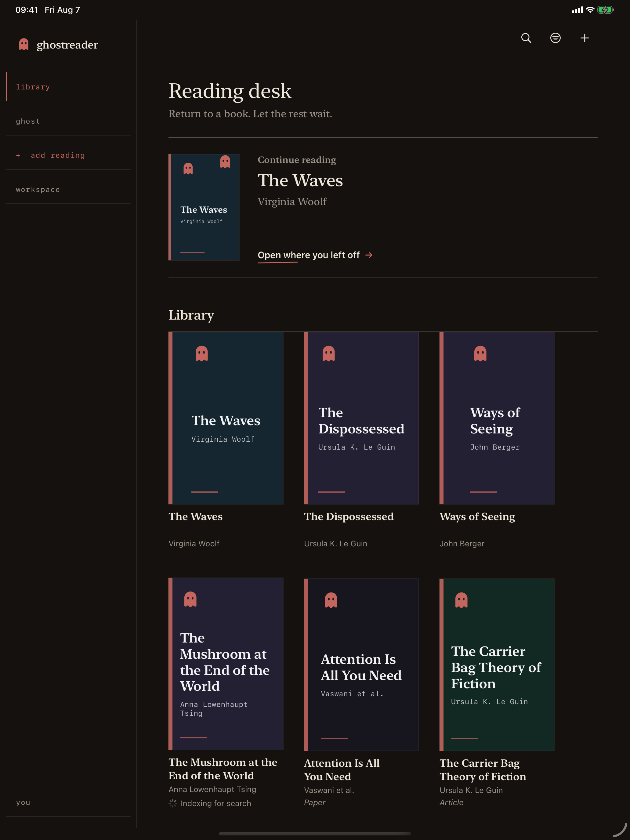Open The Mushroom at the End of the World title link
The image size is (630, 840).
click(x=223, y=769)
